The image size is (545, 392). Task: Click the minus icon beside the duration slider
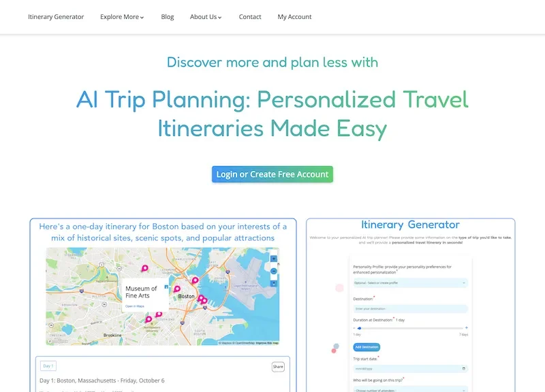coord(354,328)
